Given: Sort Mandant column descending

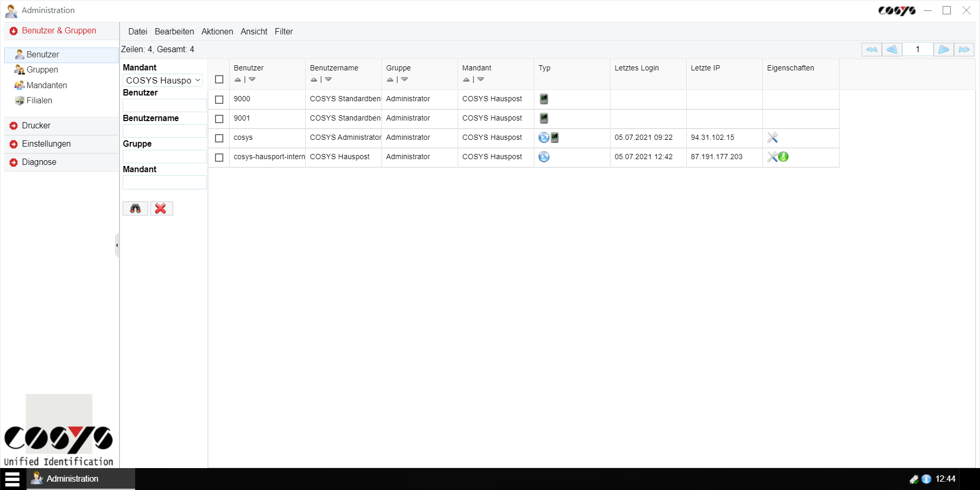Looking at the screenshot, I should [x=481, y=80].
